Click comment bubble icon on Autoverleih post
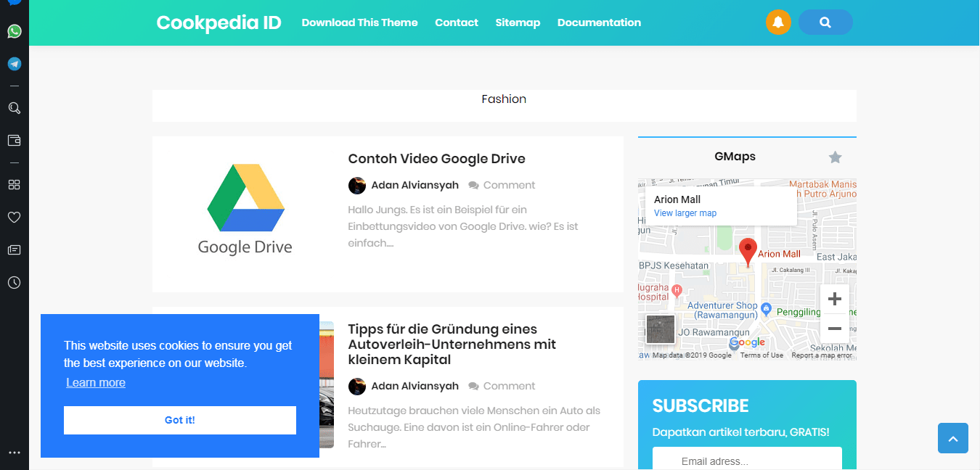Viewport: 980px width, 470px height. (x=473, y=387)
